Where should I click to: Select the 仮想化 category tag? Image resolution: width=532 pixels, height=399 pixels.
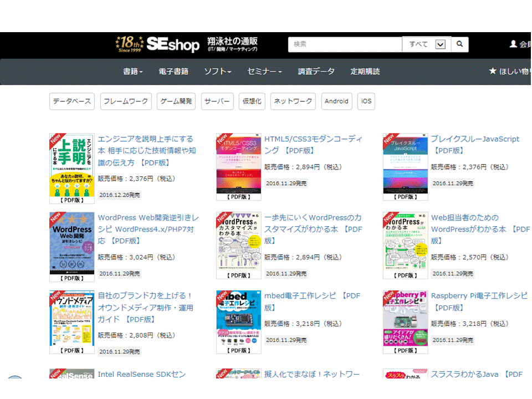pos(252,101)
